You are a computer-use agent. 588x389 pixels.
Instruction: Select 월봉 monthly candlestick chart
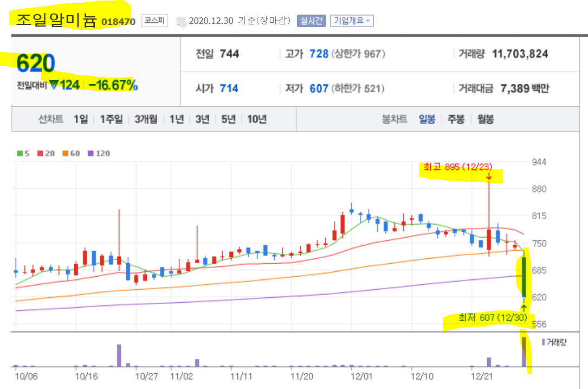click(485, 119)
